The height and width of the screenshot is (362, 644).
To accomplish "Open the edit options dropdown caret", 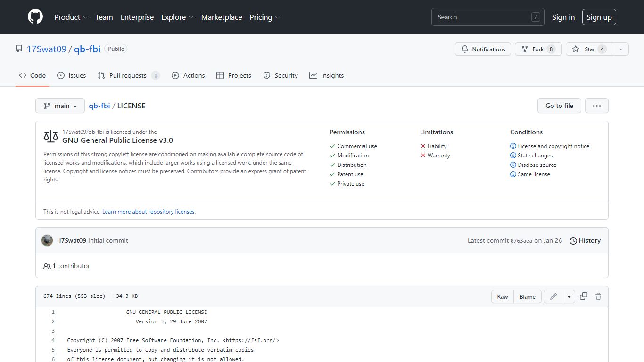I will point(569,296).
